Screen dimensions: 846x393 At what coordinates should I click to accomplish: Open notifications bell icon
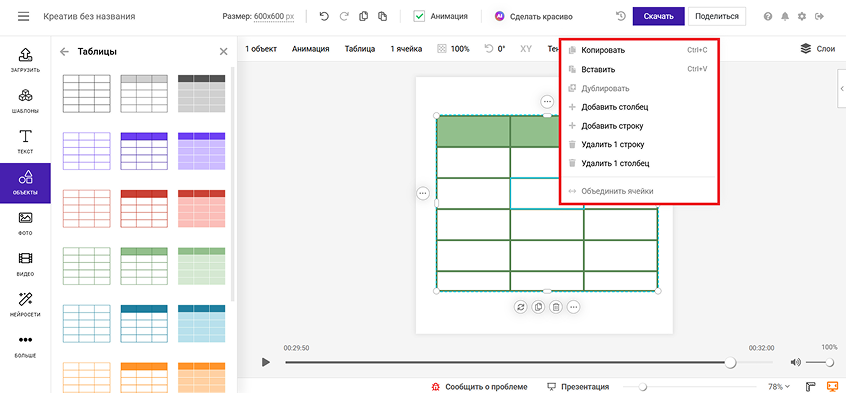point(784,16)
